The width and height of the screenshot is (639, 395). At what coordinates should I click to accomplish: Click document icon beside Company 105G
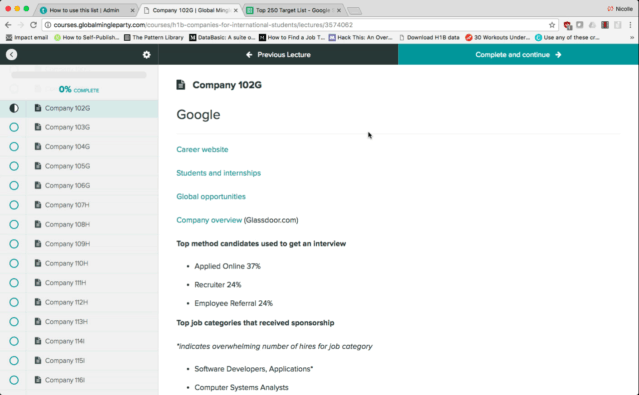[38, 166]
